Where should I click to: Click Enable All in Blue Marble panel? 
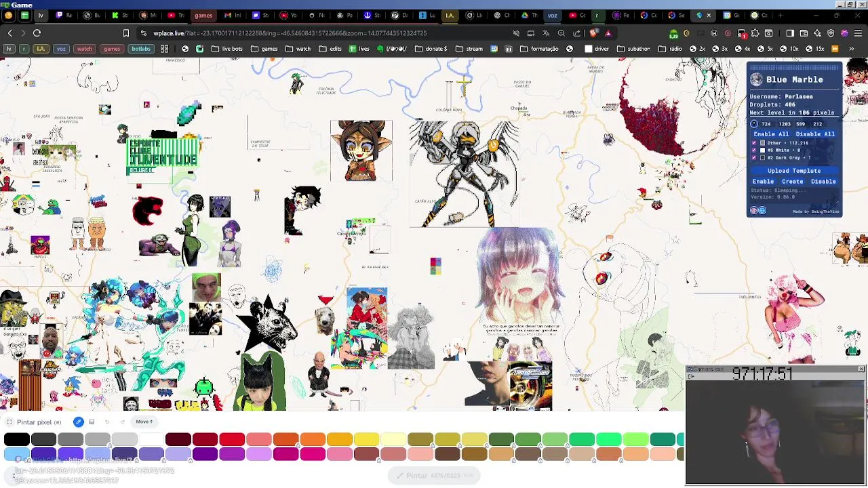pos(772,134)
